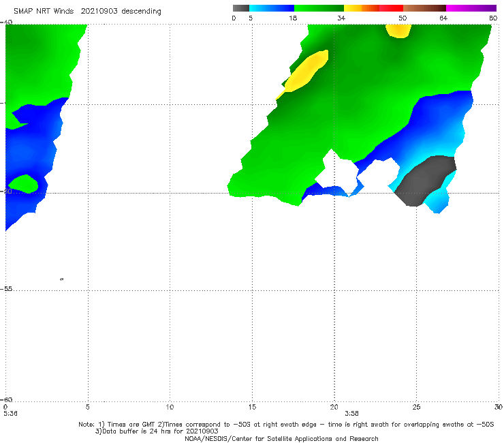
Task: Click the colorbar tick label '64'
Action: tap(443, 18)
